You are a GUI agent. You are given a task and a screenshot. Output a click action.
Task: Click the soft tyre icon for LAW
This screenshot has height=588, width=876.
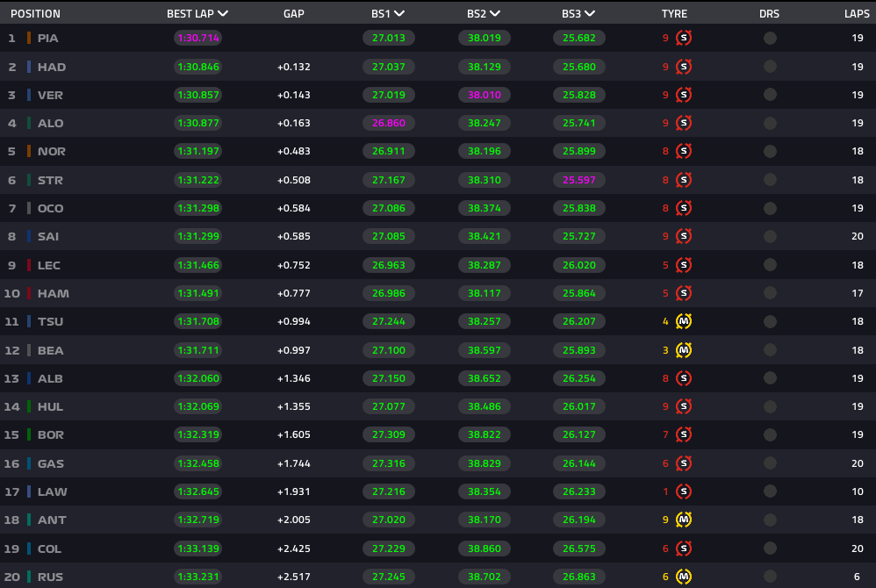click(684, 491)
